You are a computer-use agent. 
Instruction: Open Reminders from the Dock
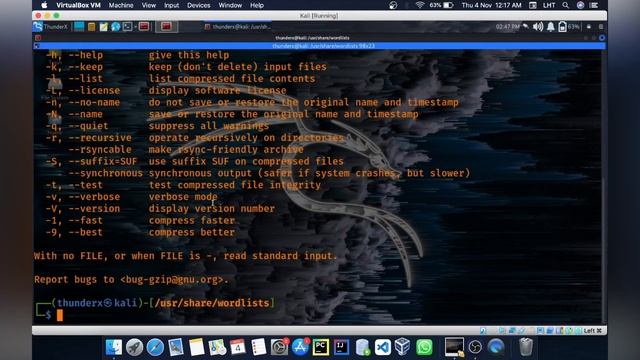pyautogui.click(x=258, y=347)
